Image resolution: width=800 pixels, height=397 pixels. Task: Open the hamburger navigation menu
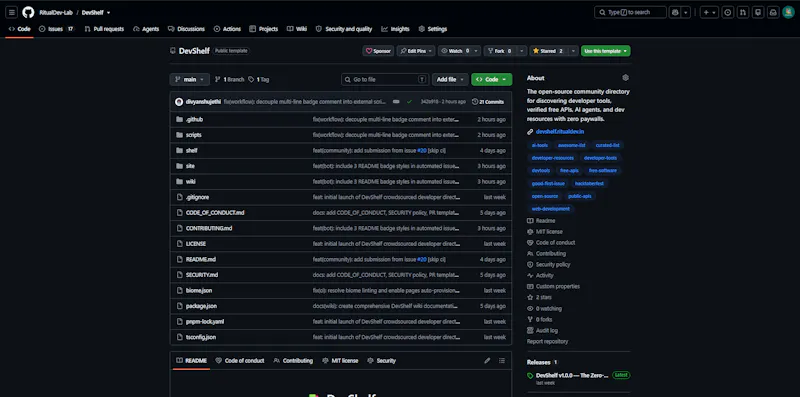[x=12, y=12]
